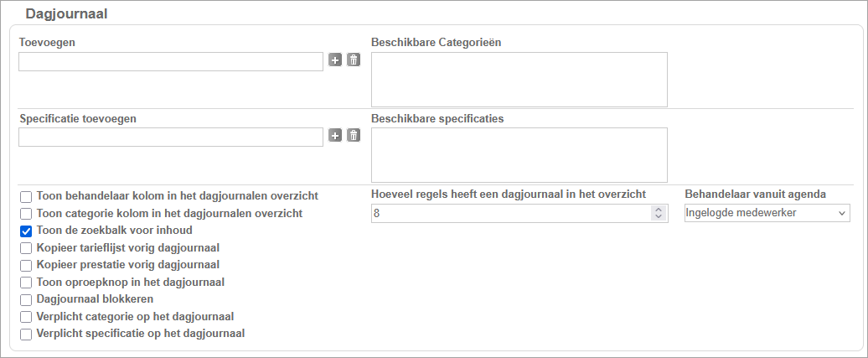
Task: Check Verplicht categorie op het dagjournaal
Action: [26, 317]
